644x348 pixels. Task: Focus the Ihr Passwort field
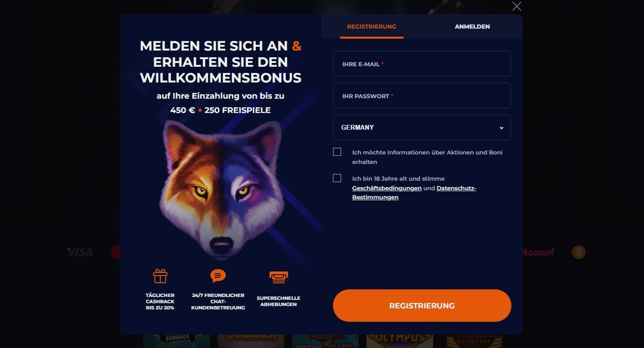coord(422,96)
